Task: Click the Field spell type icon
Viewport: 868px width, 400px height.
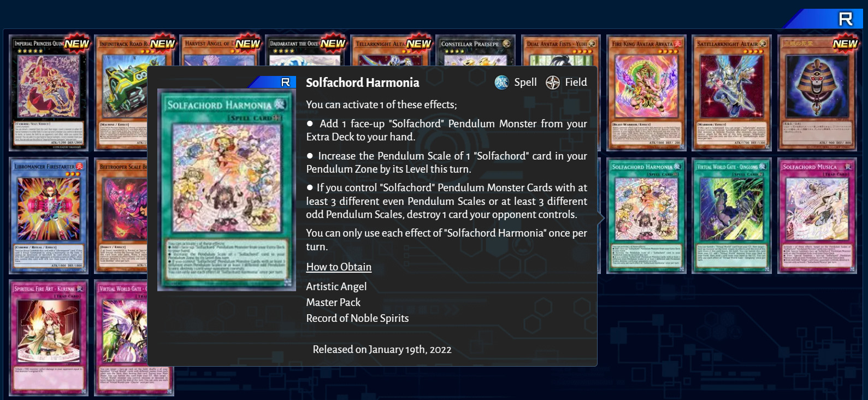Action: [553, 83]
